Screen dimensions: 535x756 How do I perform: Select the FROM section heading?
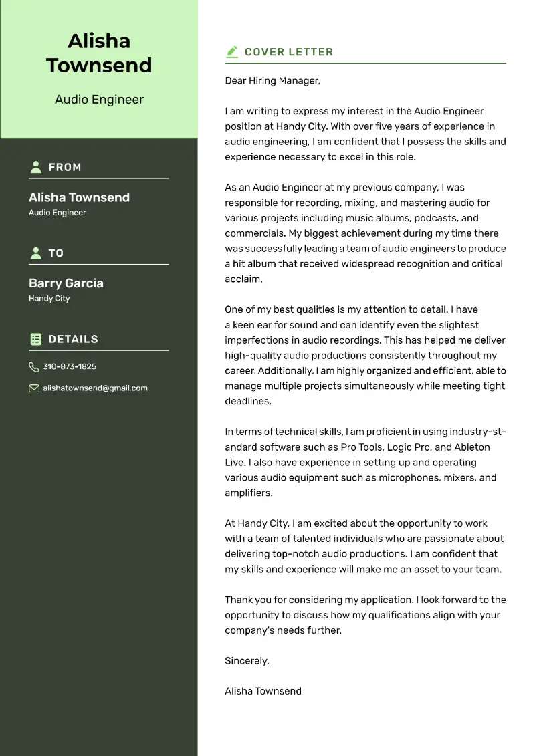(x=65, y=168)
